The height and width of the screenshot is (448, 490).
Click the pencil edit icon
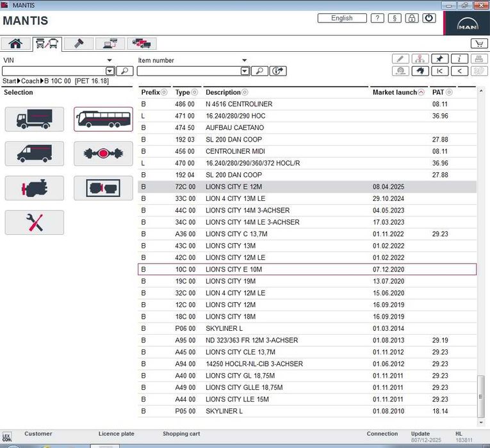400,59
